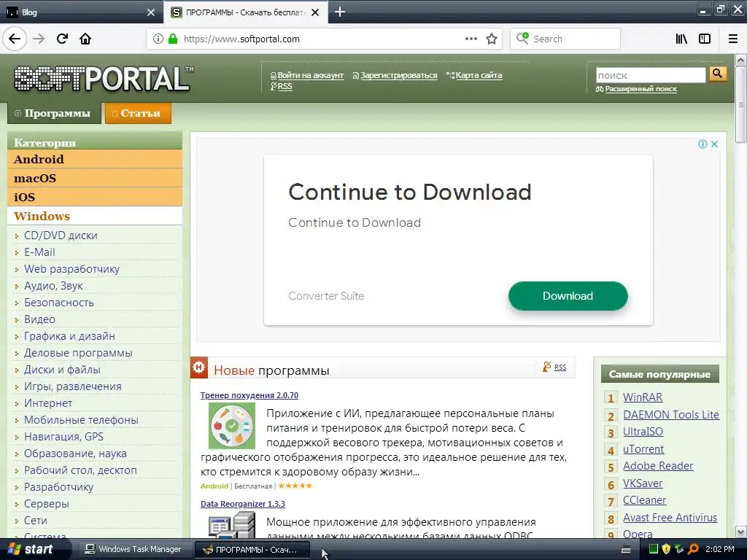Screen dimensions: 747x560
Task: Open the Программы site tab
Action: (54, 113)
